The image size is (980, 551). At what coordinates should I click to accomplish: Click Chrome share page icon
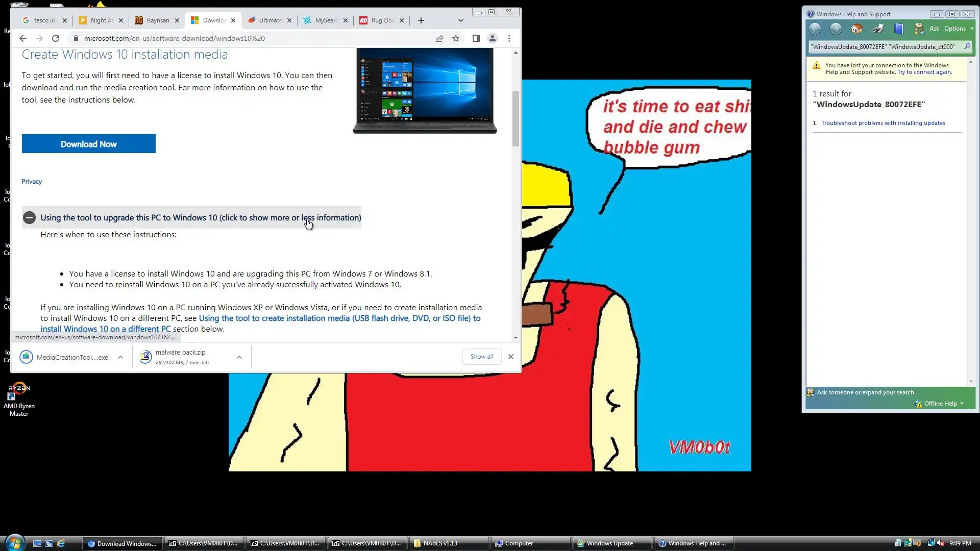[x=439, y=38]
